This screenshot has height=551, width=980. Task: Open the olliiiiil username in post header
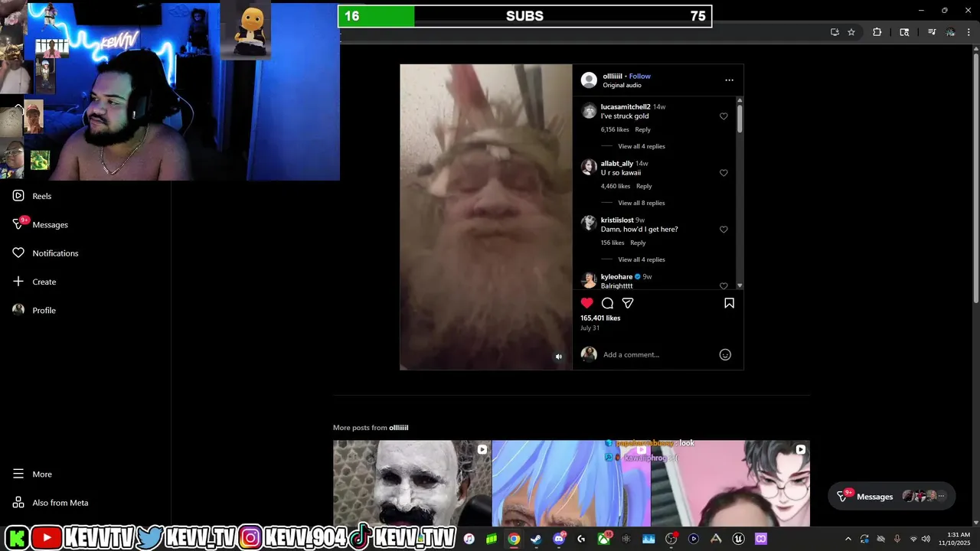coord(612,76)
